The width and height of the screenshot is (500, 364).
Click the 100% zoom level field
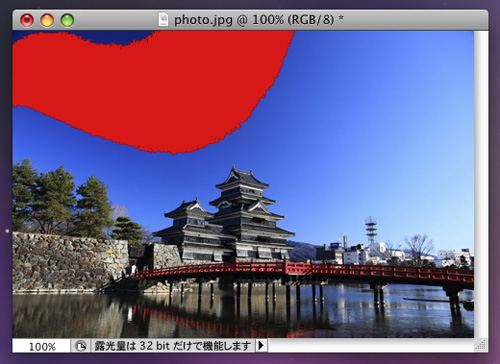(42, 346)
